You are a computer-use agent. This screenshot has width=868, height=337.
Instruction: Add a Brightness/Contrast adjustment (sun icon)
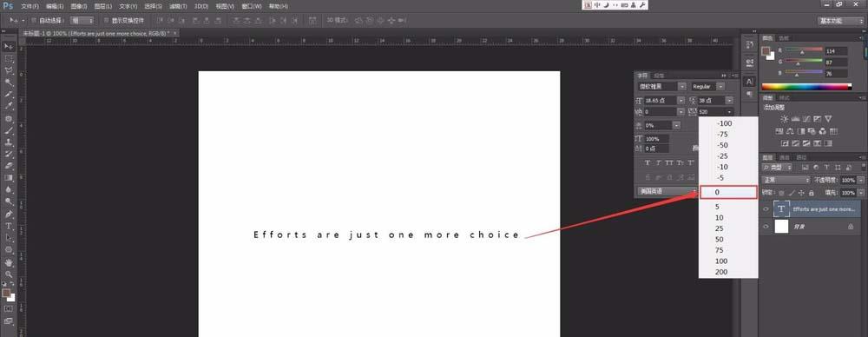(784, 119)
